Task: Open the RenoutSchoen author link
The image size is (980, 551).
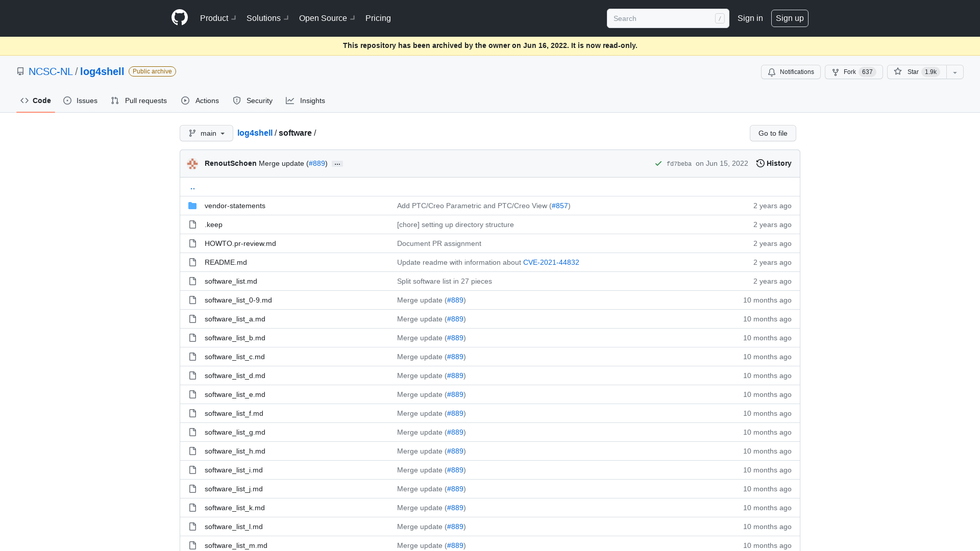Action: click(x=231, y=163)
